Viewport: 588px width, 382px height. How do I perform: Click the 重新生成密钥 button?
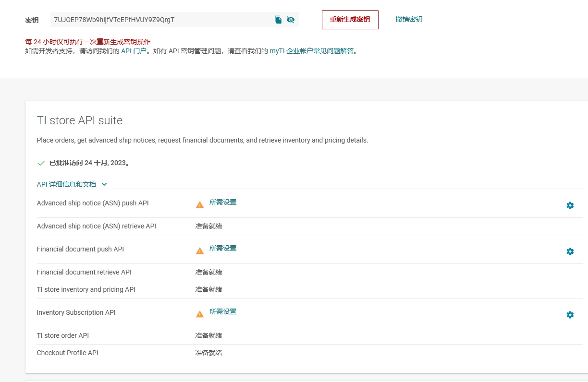(x=350, y=20)
